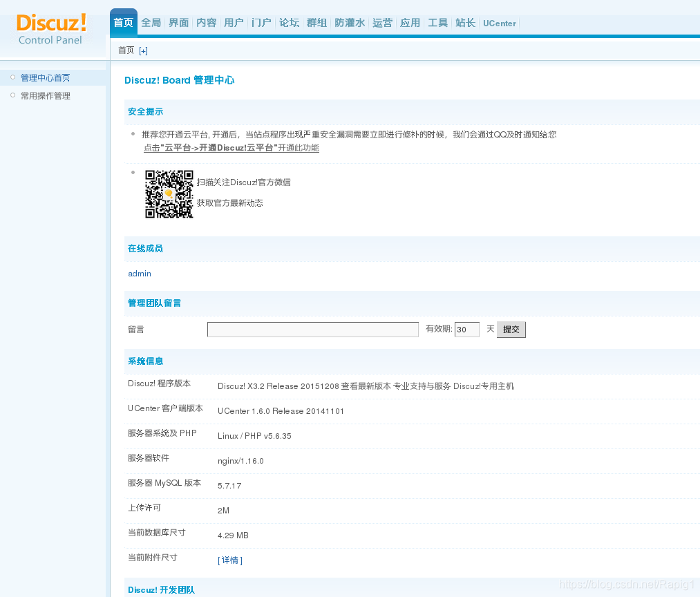Open the 用户 top menu
Screen dimensions: 700x597
tap(234, 23)
